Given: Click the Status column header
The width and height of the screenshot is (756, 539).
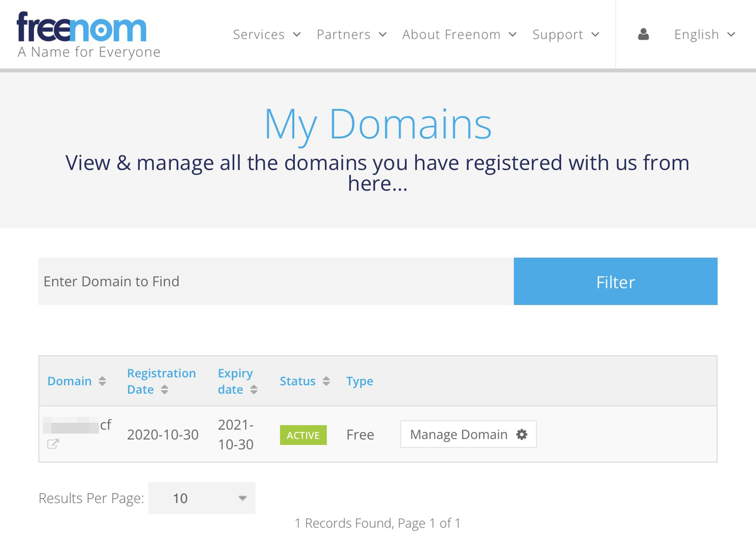Looking at the screenshot, I should point(297,381).
